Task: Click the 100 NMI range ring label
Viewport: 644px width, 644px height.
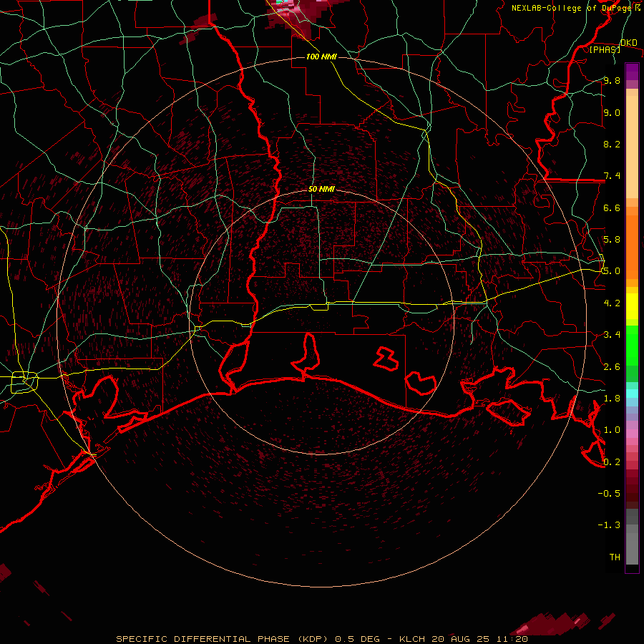Action: pyautogui.click(x=321, y=57)
